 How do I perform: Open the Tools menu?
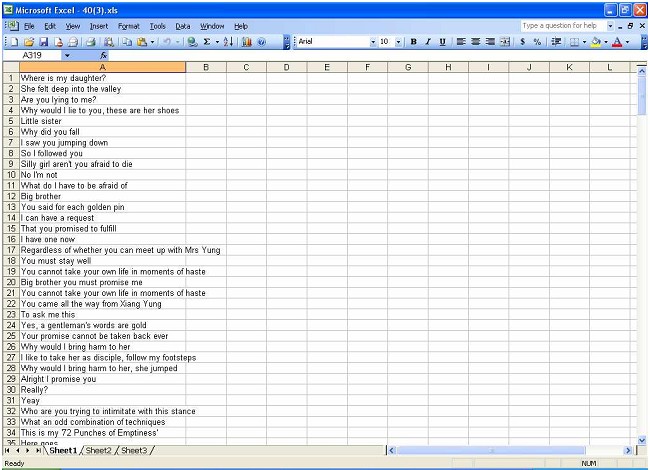tap(158, 26)
